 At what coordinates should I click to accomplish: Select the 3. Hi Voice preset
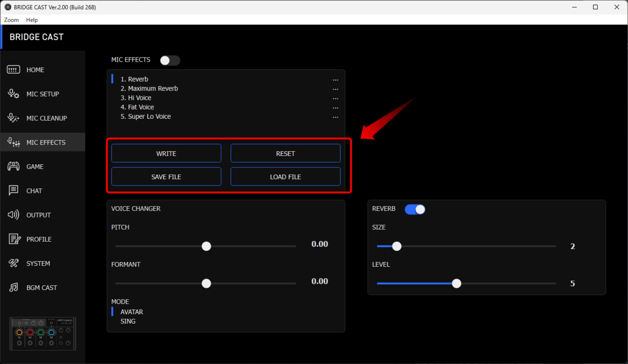(136, 98)
